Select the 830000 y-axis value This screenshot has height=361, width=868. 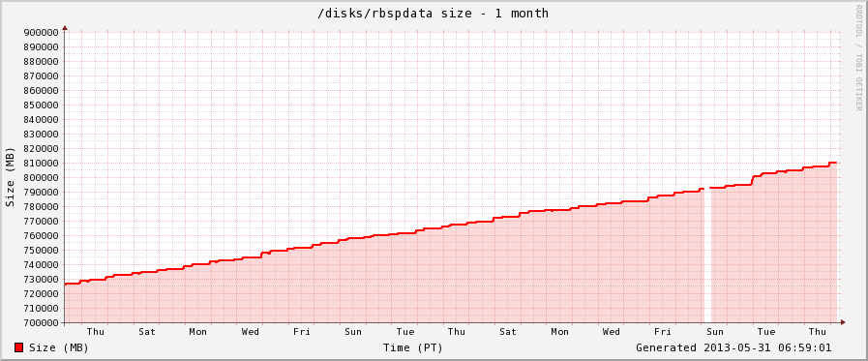[x=41, y=134]
